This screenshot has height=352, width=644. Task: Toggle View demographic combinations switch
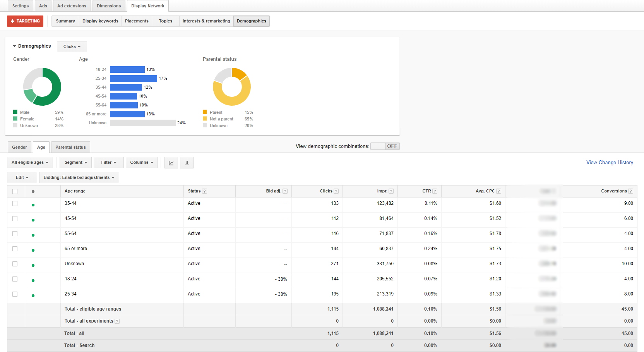pos(385,146)
